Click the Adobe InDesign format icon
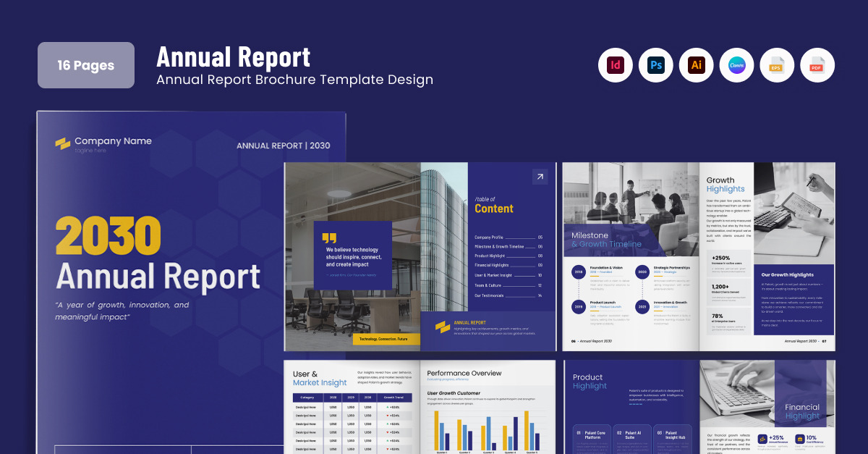This screenshot has height=454, width=868. point(616,65)
